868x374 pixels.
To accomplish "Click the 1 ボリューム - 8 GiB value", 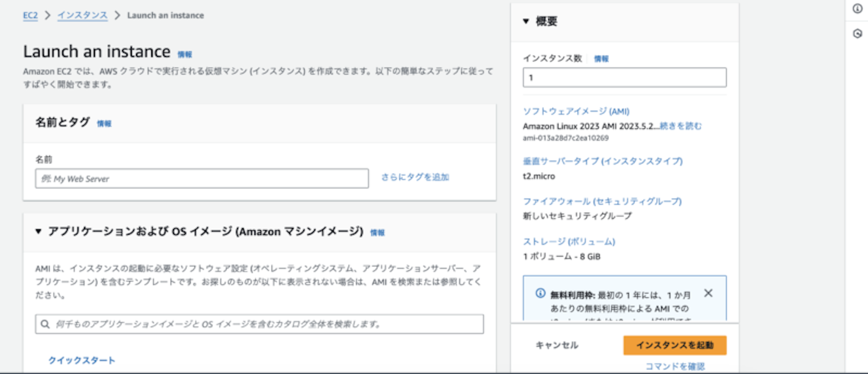I will point(562,257).
